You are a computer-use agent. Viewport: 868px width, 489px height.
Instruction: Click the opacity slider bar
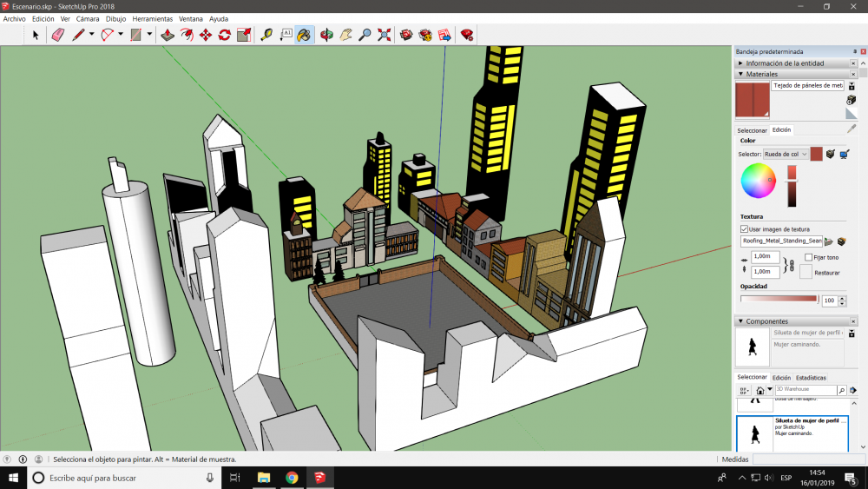(779, 299)
